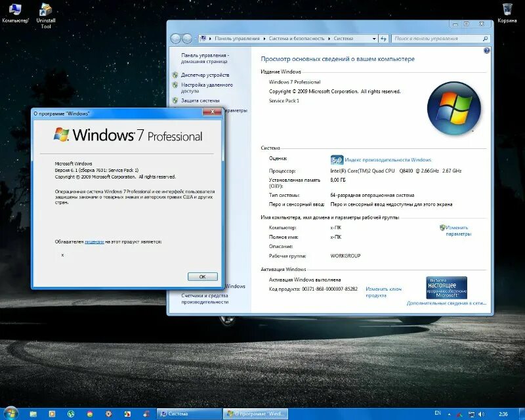The image size is (525, 420).
Task: Click the WORKGROUP value
Action: point(345,255)
